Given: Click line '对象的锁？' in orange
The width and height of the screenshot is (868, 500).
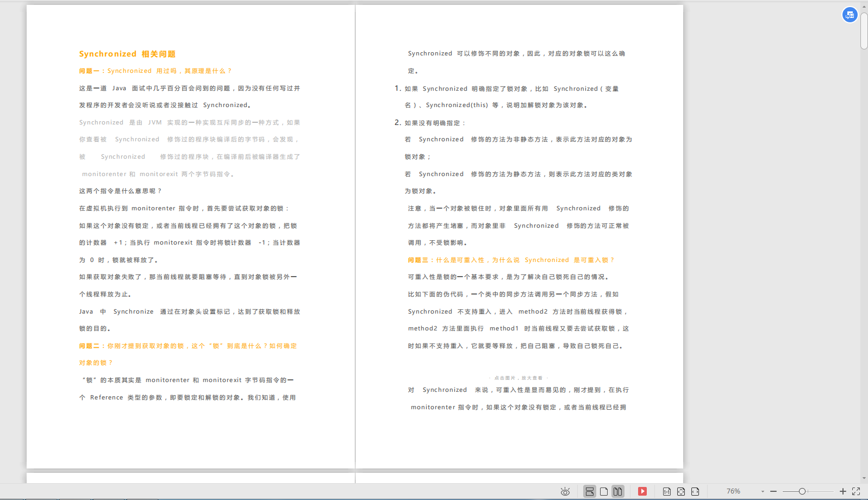Looking at the screenshot, I should point(96,362).
